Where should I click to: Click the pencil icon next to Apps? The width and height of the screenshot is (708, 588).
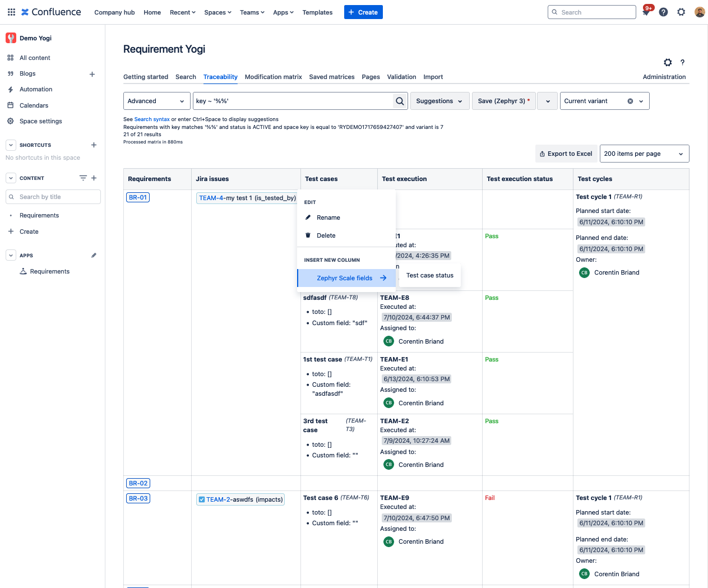point(94,256)
